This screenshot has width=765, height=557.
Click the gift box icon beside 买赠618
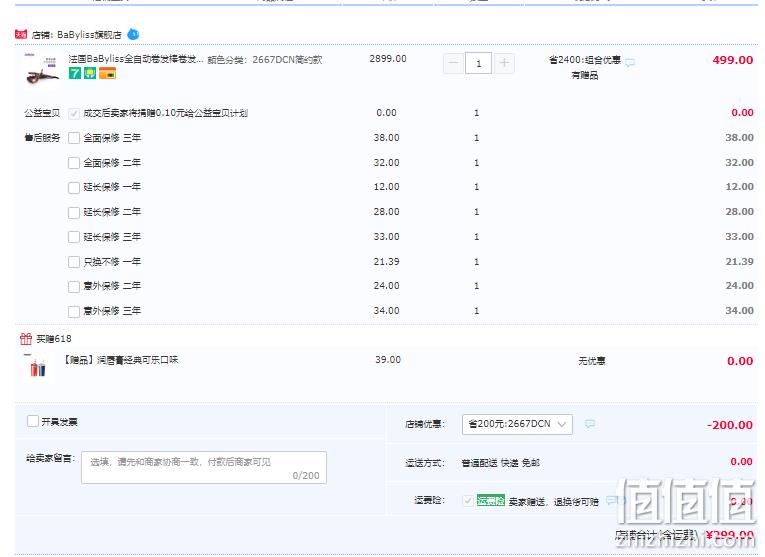tap(26, 338)
